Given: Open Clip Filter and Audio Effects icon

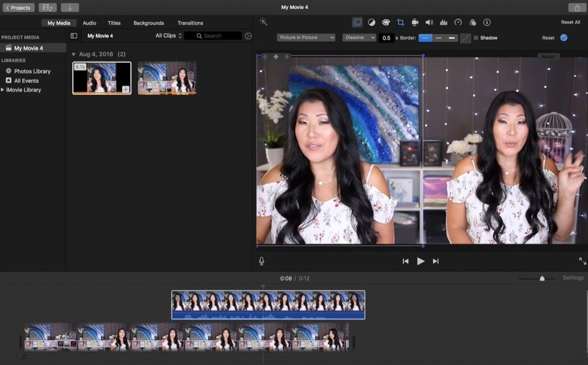Looking at the screenshot, I should (473, 23).
